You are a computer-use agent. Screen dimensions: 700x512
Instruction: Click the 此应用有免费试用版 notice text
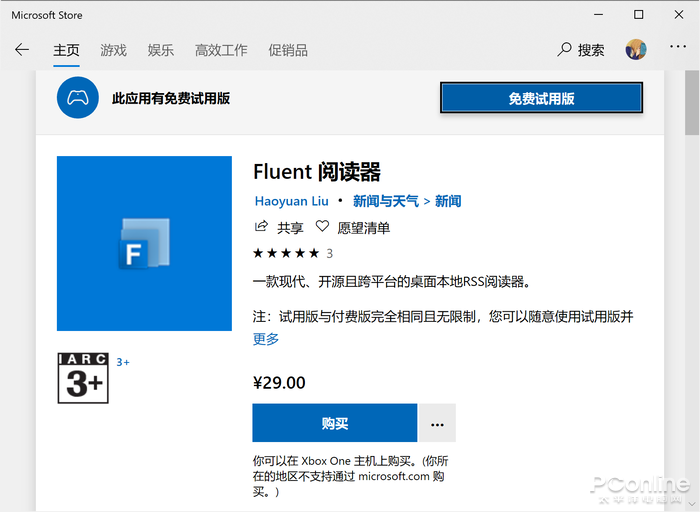tap(171, 98)
